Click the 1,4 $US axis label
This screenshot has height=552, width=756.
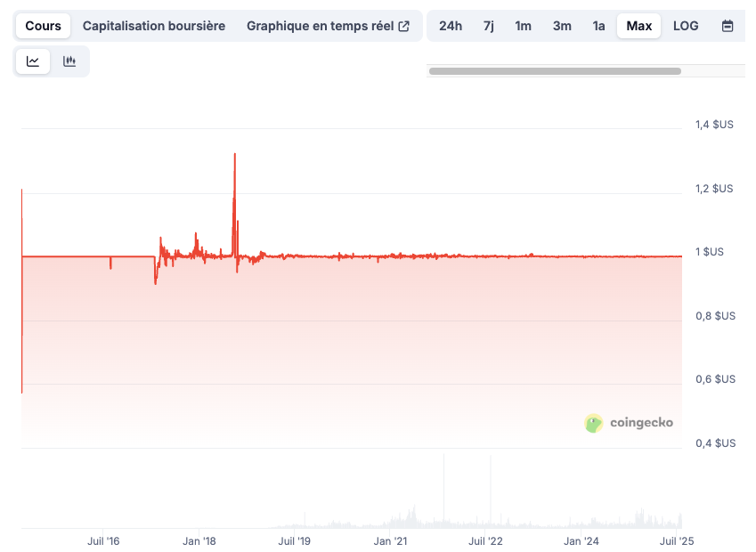click(x=714, y=125)
